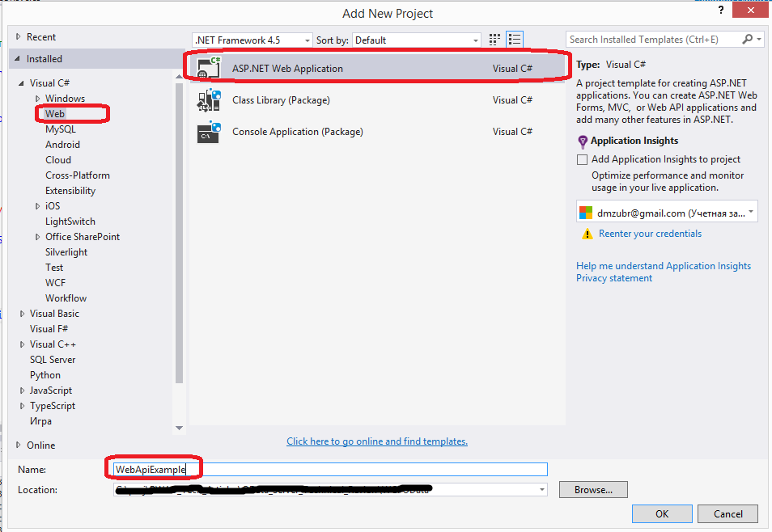The image size is (772, 532).
Task: Open the go online and find templates link
Action: 377,441
